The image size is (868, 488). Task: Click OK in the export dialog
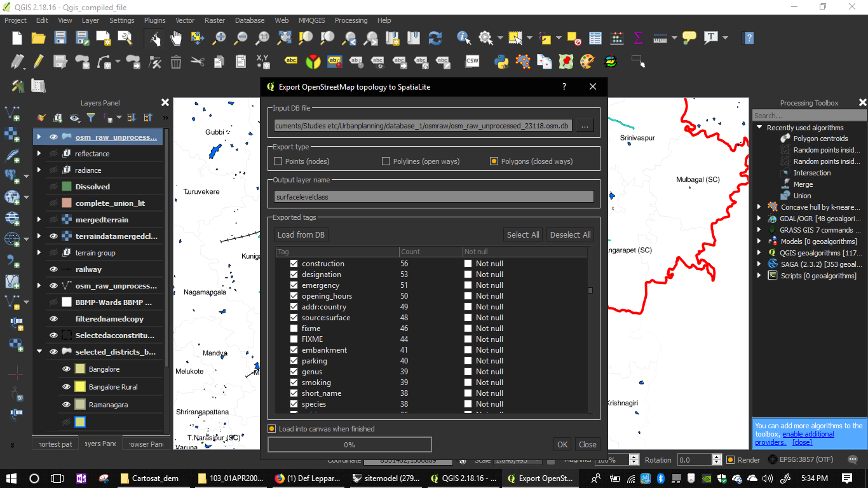pos(562,444)
